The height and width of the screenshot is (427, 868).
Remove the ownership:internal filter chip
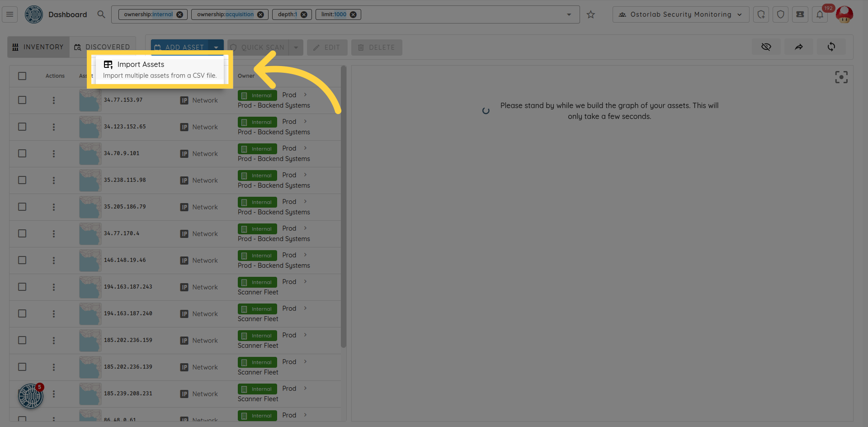click(x=179, y=14)
